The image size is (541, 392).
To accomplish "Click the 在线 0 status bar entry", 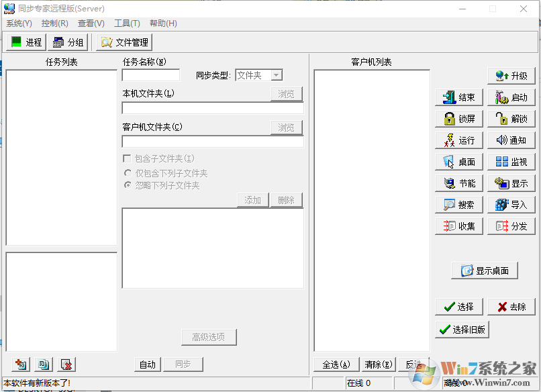I will [x=368, y=383].
